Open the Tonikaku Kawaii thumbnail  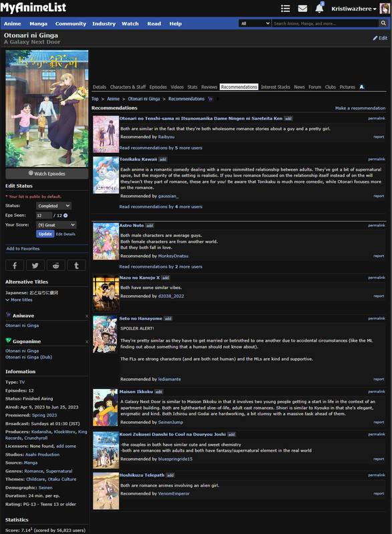[x=106, y=175]
